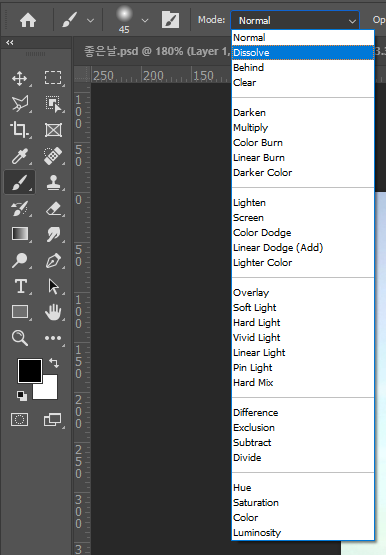Choose Clear blend mode

[303, 83]
